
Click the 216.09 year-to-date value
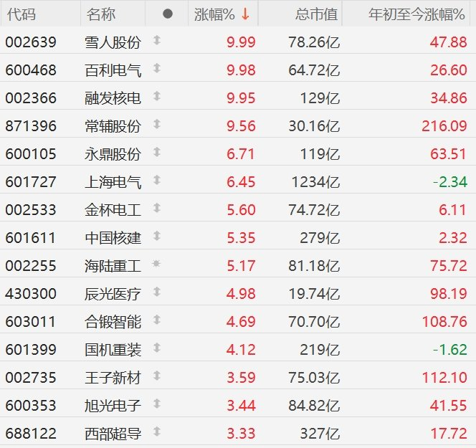[x=444, y=126]
